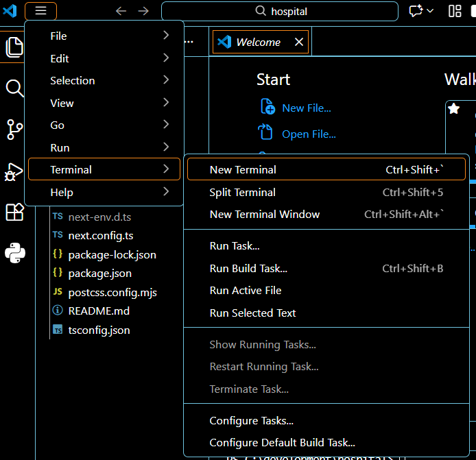Image resolution: width=476 pixels, height=460 pixels.
Task: Select Run Selected Text
Action: click(326, 313)
